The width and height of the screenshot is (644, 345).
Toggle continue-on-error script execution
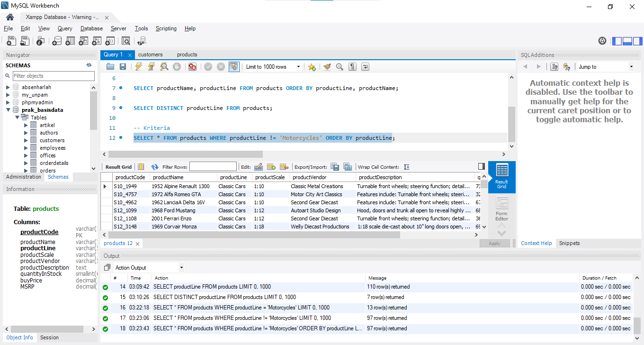(x=192, y=67)
